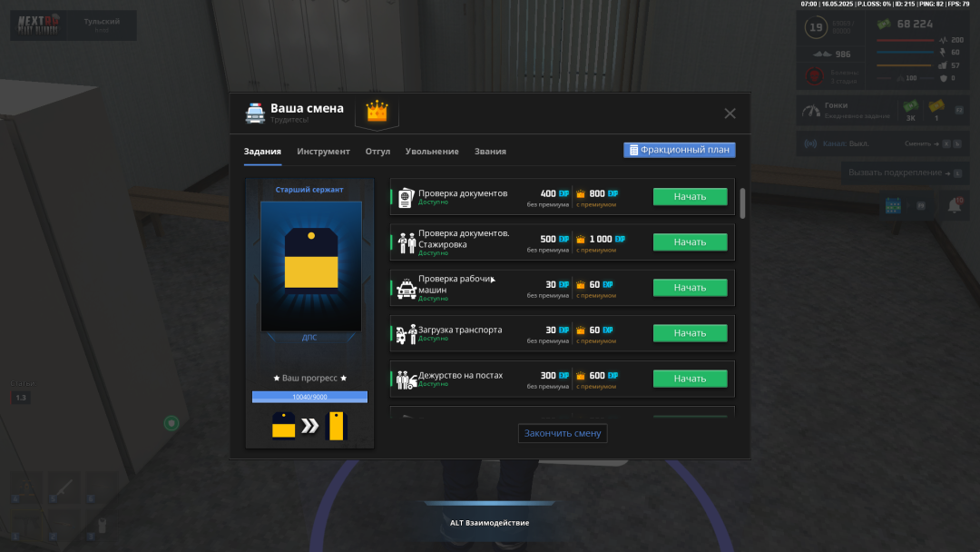Image resolution: width=980 pixels, height=552 pixels.
Task: Open the Отгул tab
Action: [377, 152]
